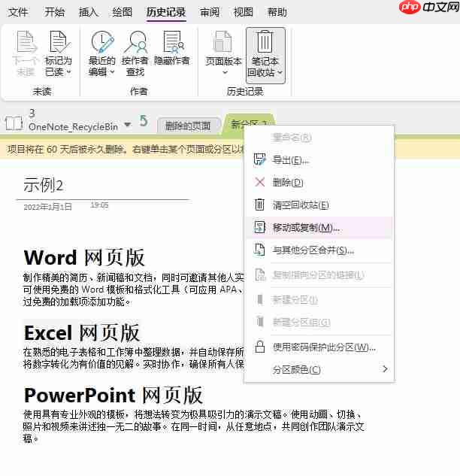Viewport: 460px width, 476px height.
Task: Open the 绘图 ribbon tab
Action: (x=123, y=12)
